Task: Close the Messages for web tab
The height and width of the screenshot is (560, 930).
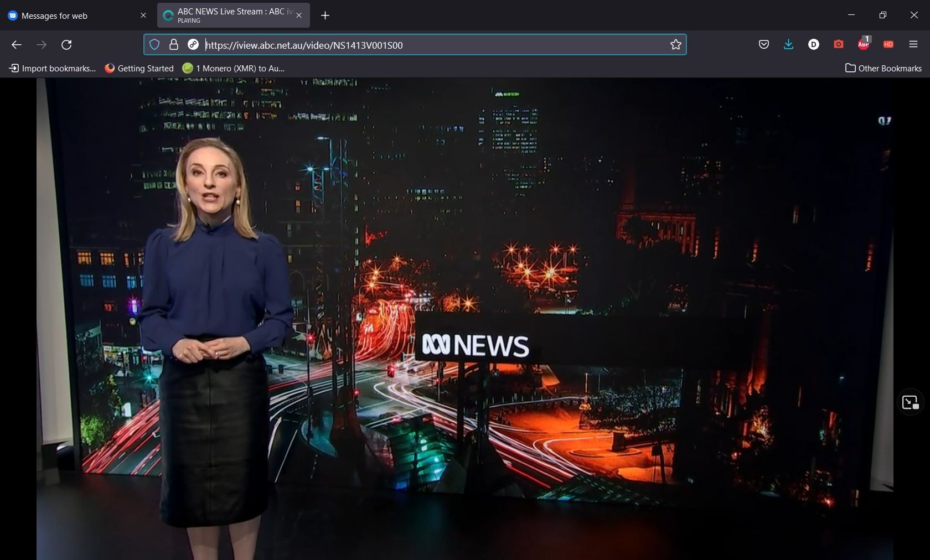Action: point(143,15)
